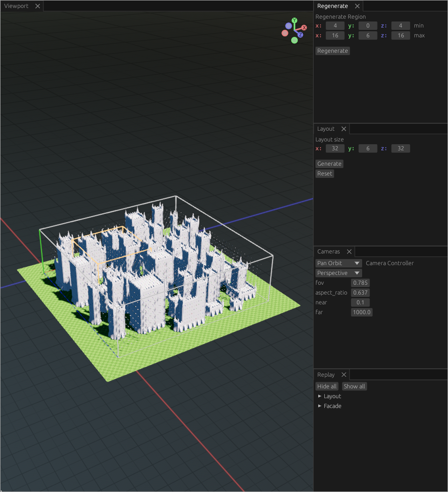Close the Layout panel tab
Viewport: 448px width, 492px height.
point(344,129)
